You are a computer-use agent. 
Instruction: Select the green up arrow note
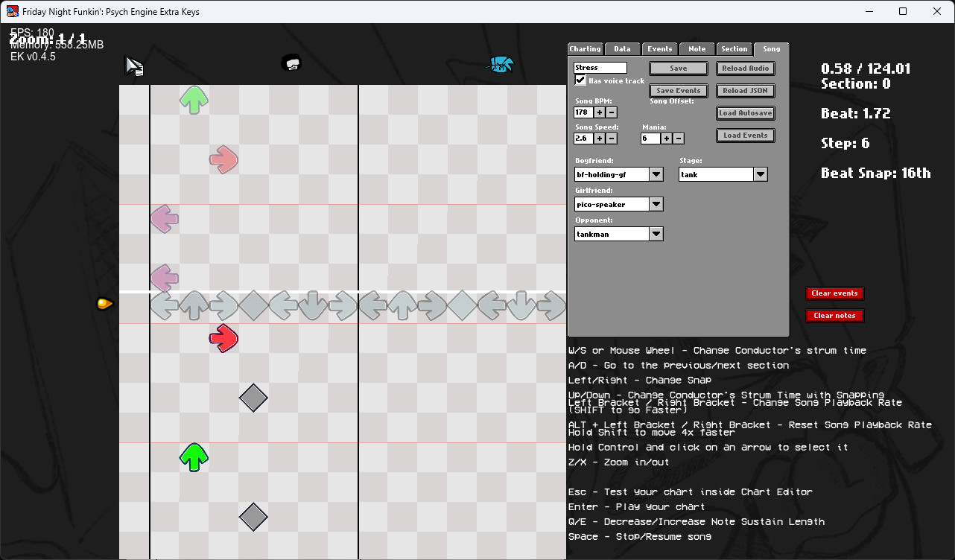coord(193,456)
